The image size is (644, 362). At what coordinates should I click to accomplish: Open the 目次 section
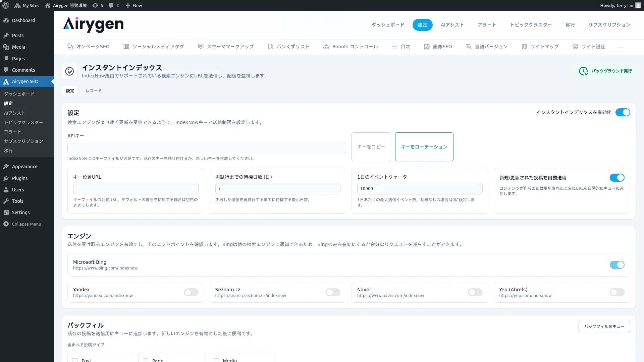pos(401,47)
